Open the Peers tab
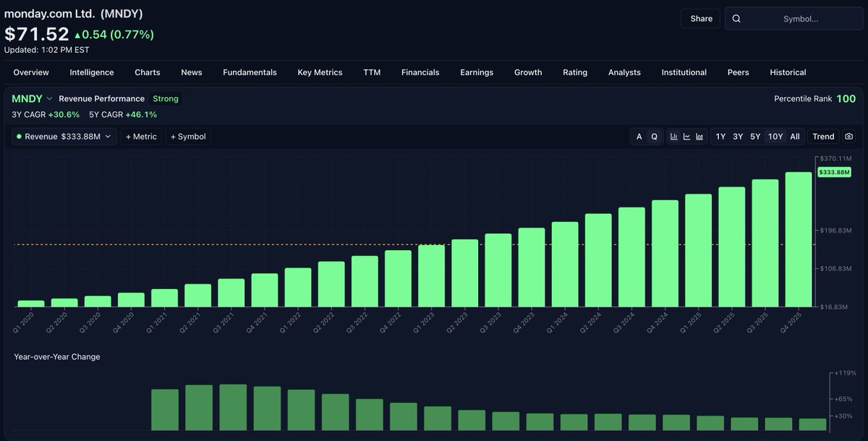The width and height of the screenshot is (868, 441). tap(739, 72)
